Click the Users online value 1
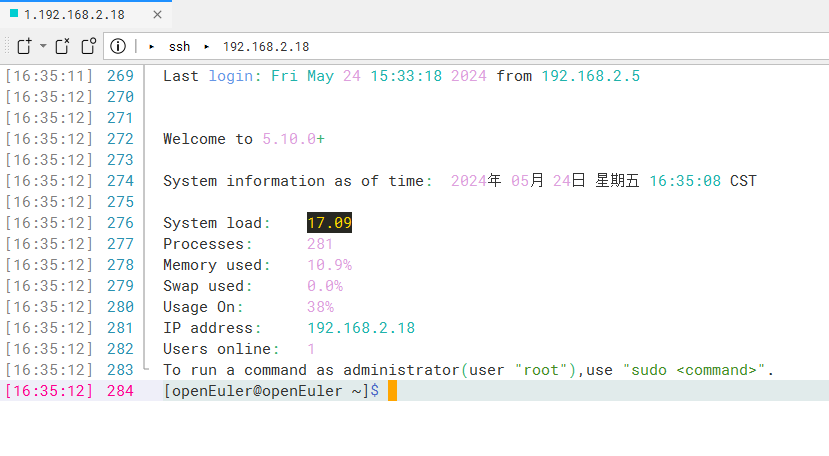This screenshot has height=456, width=829. (x=311, y=349)
